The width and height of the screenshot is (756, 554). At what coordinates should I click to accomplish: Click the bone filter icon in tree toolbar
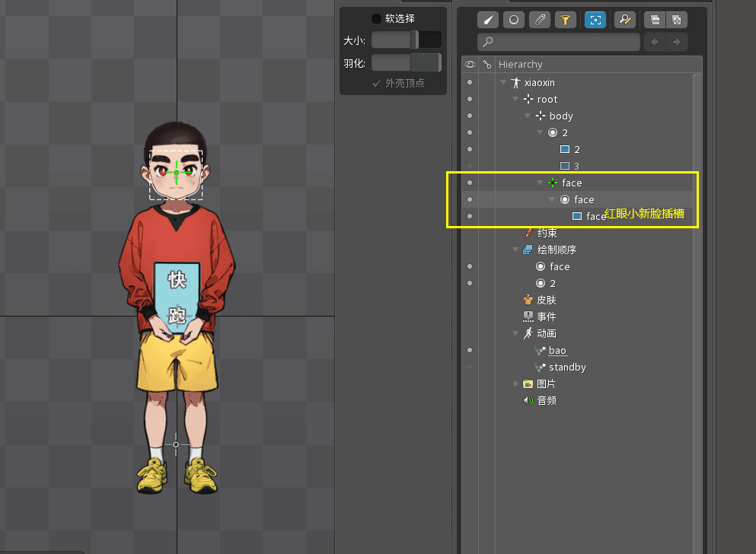click(488, 20)
